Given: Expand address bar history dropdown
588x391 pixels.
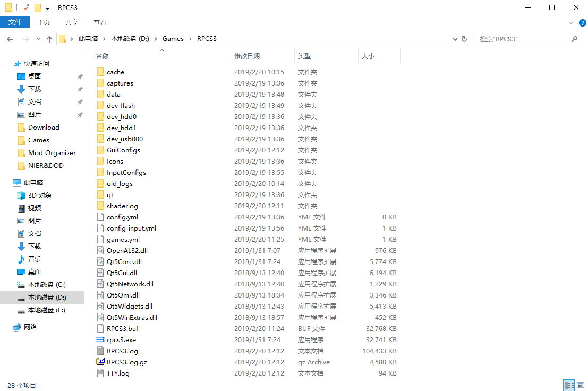Looking at the screenshot, I should 455,39.
